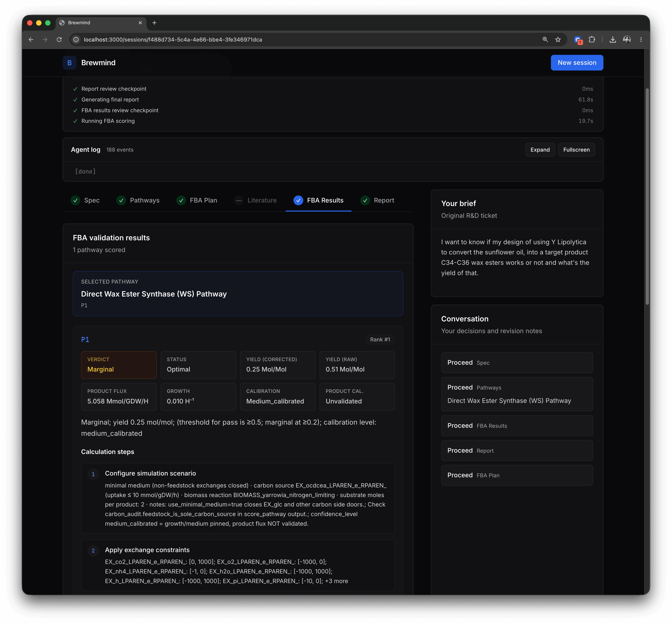This screenshot has height=624, width=672.
Task: Click checkmark beside Generating final report
Action: click(x=75, y=100)
